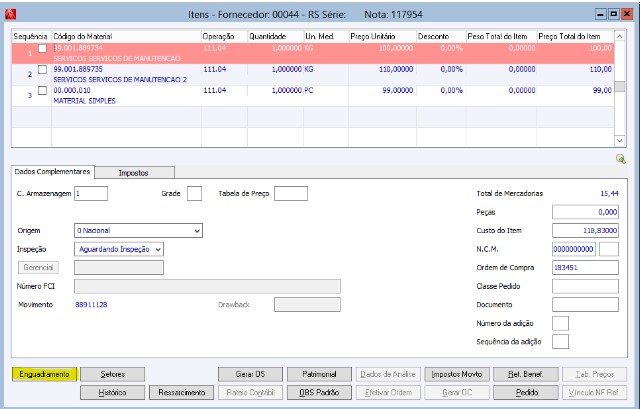Screen dimensions: 640x409
Task: Click the MATERIAL SIMPLES description
Action: (x=84, y=101)
